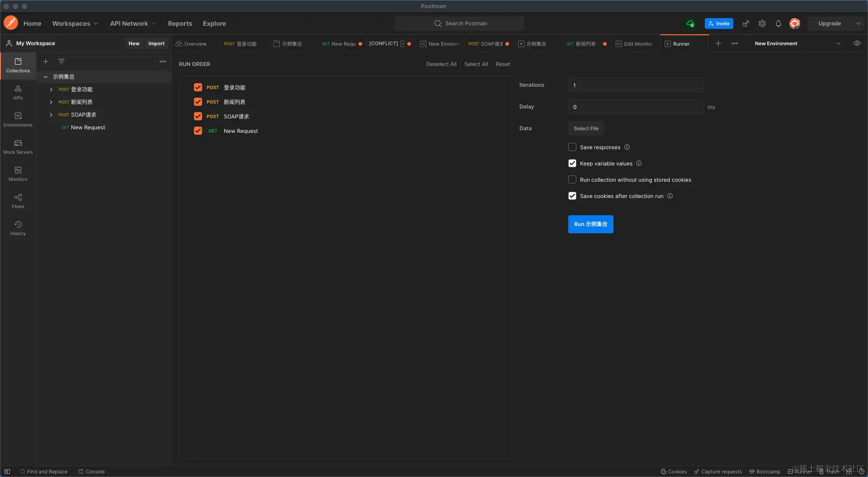Screen dimensions: 868x477
Task: Click Select File for data
Action: tap(586, 128)
